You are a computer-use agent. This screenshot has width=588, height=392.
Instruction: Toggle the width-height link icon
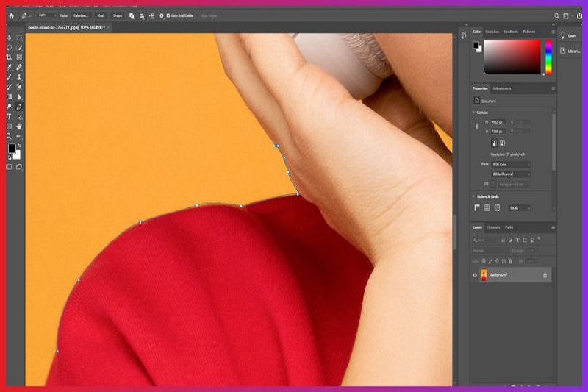(477, 126)
